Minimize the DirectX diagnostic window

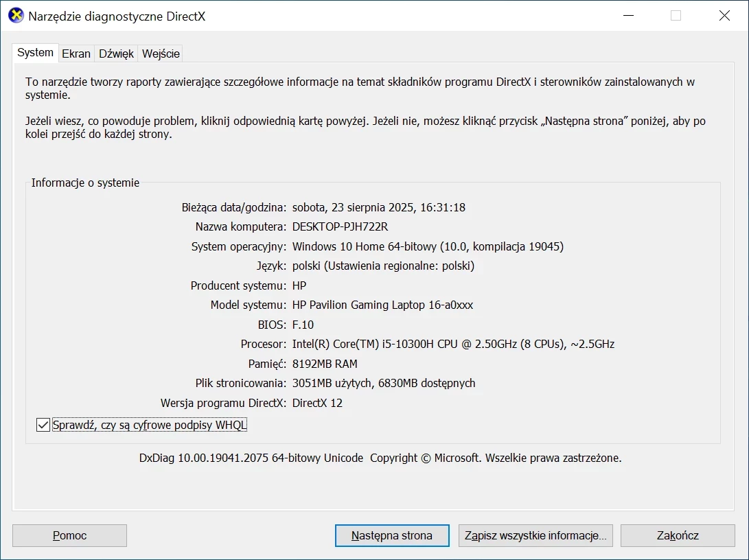coord(629,16)
